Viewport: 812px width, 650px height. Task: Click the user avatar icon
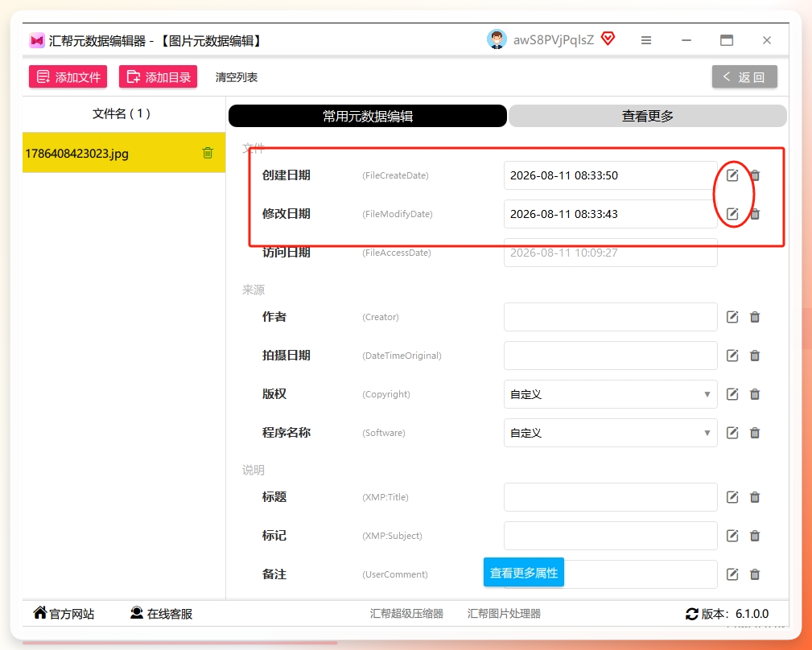click(497, 39)
